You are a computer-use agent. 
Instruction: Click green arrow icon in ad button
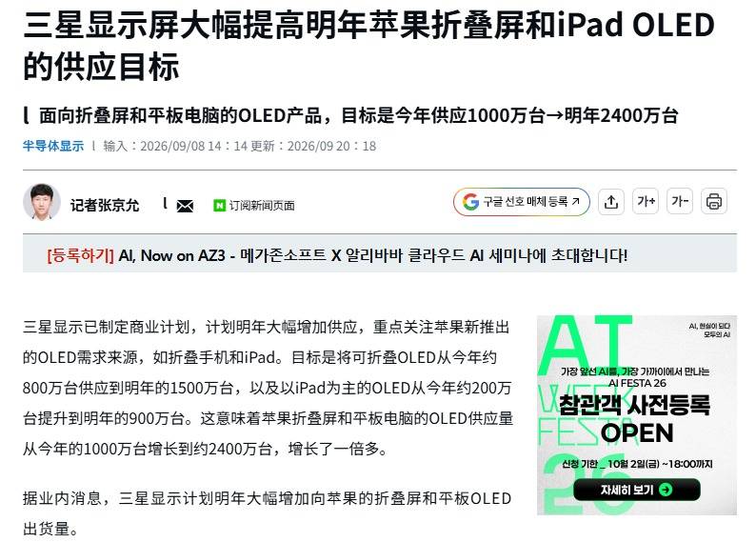point(666,490)
